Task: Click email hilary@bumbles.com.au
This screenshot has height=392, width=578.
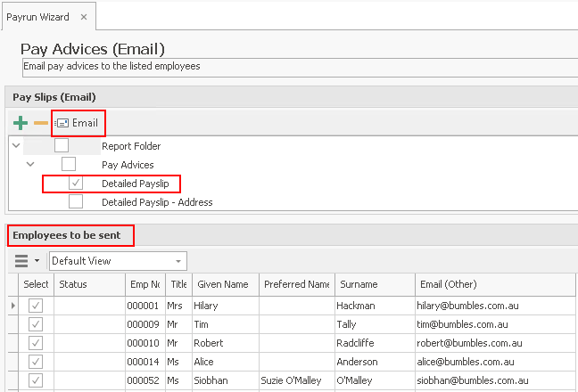Action: pyautogui.click(x=467, y=306)
